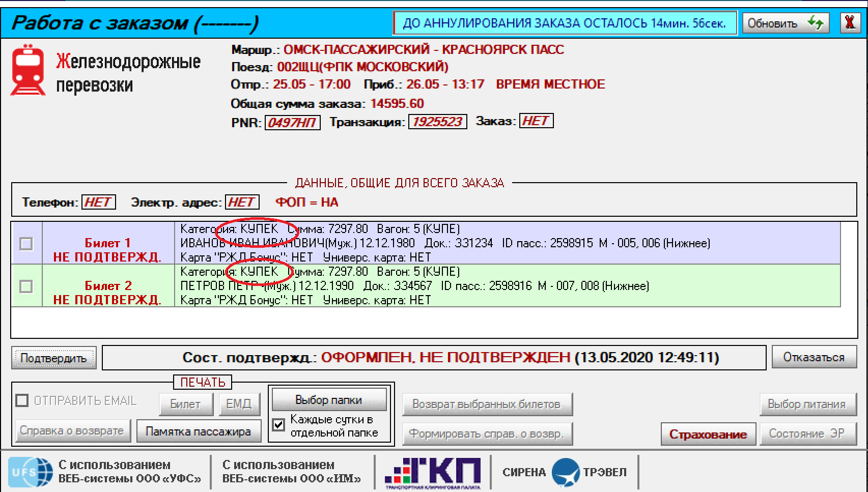Open Страхование
Screen dimensions: 868x492
[x=708, y=435]
